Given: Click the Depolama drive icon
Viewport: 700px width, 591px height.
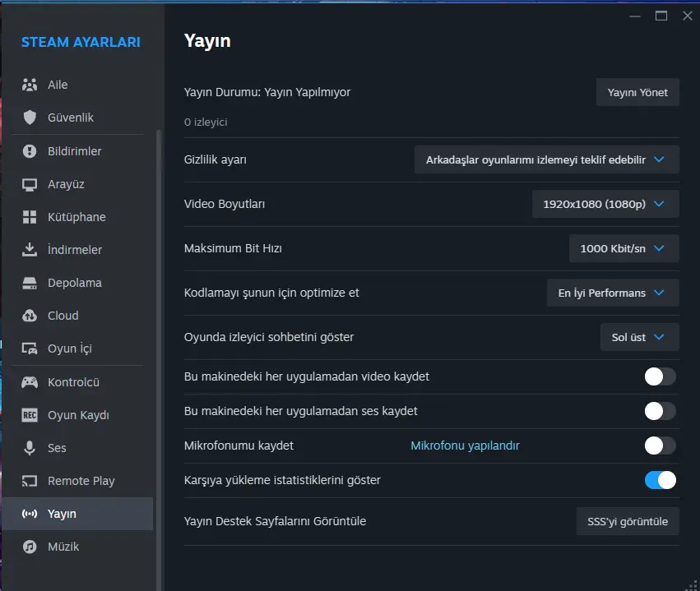Looking at the screenshot, I should [30, 283].
